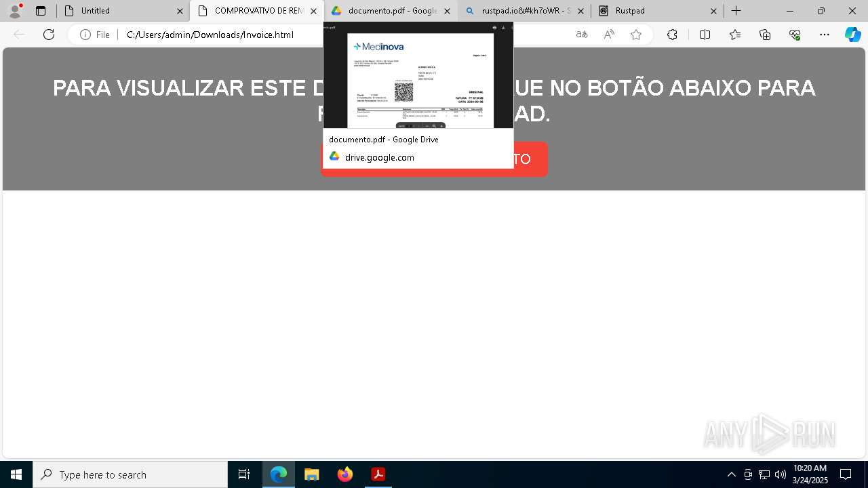Close the documento.pdf tab
The image size is (868, 488).
[447, 11]
